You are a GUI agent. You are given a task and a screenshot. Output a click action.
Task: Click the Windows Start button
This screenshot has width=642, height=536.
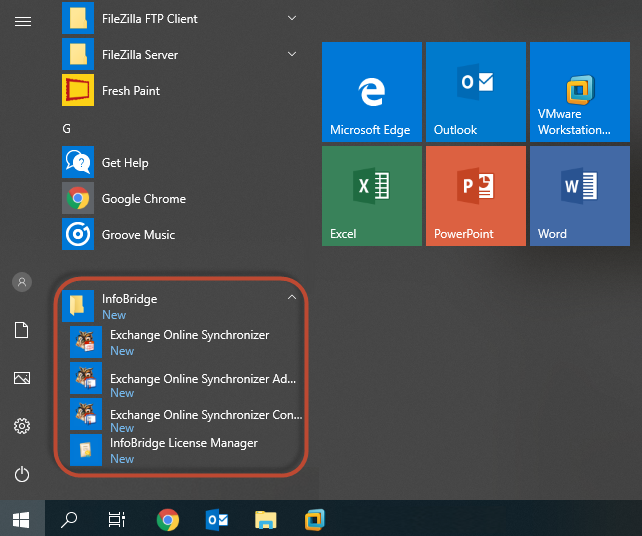(21, 520)
